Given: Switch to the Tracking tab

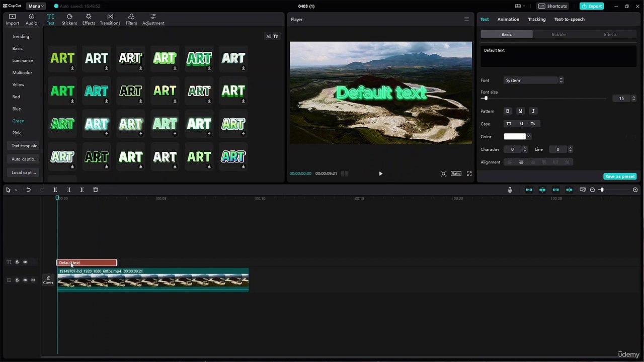Looking at the screenshot, I should pyautogui.click(x=537, y=19).
